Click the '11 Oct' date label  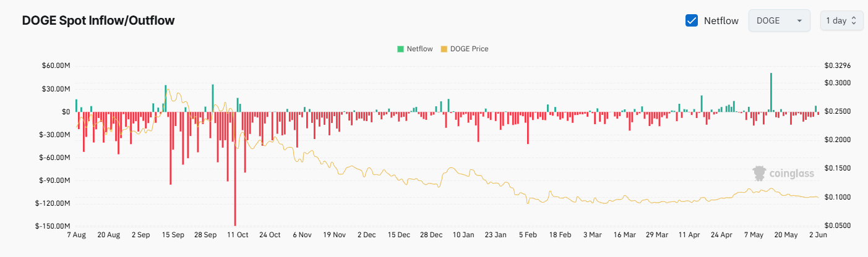[238, 235]
